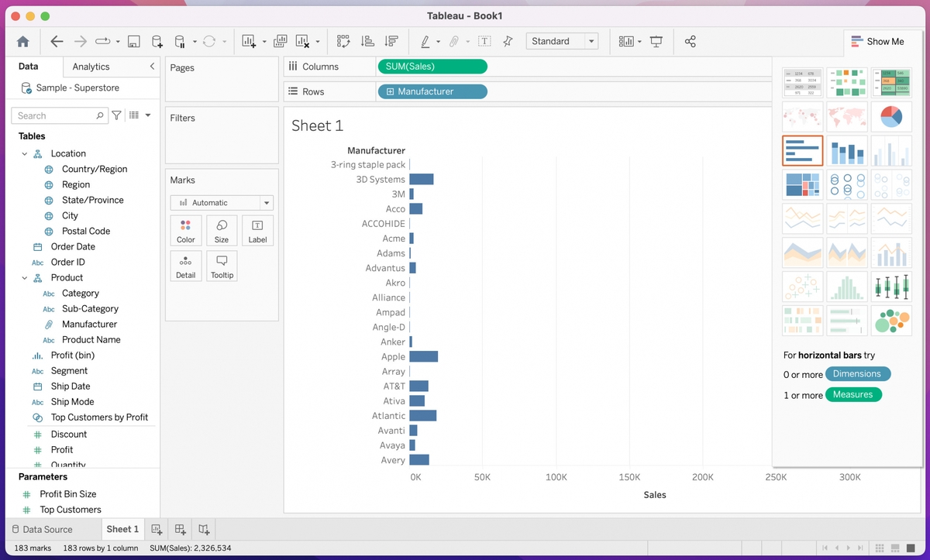Swap Rows and Columns on the toolbar
This screenshot has height=560, width=930.
click(x=343, y=41)
